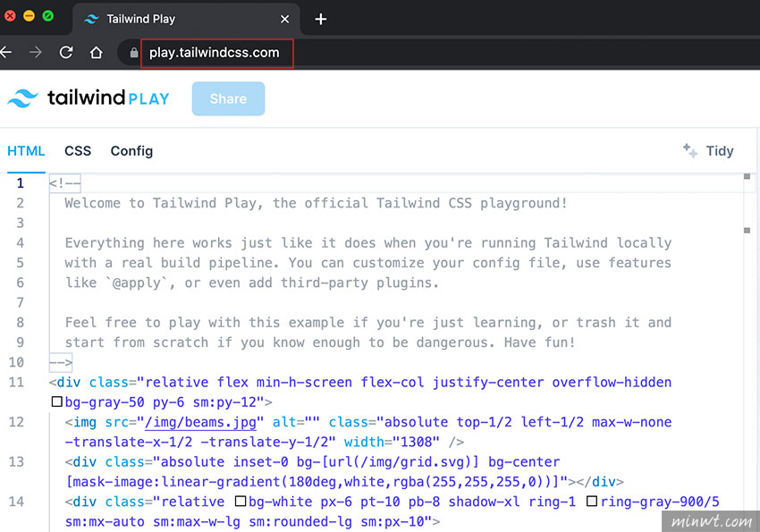This screenshot has height=532, width=760.
Task: Click width="1308" attribute value
Action: (x=416, y=442)
